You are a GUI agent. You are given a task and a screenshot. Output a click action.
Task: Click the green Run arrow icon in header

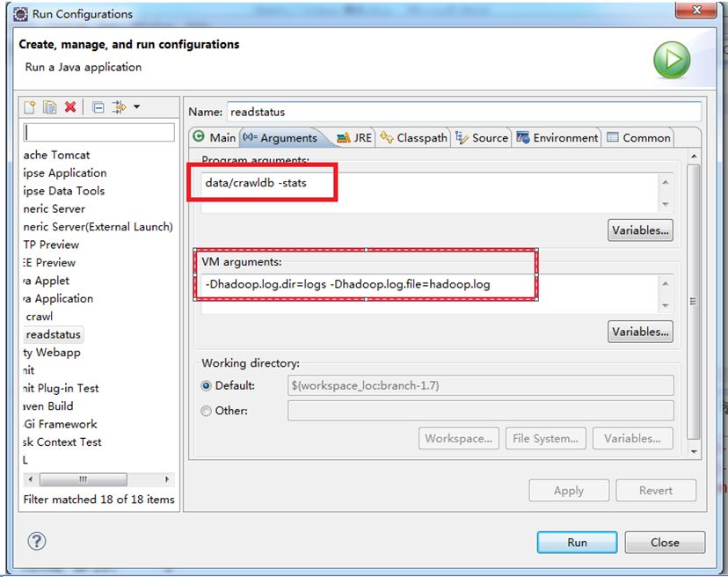tap(672, 60)
